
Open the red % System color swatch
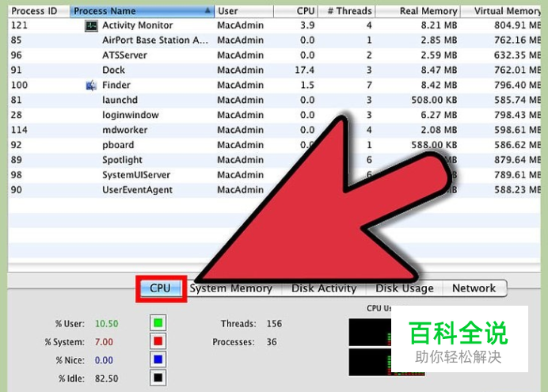click(x=158, y=341)
